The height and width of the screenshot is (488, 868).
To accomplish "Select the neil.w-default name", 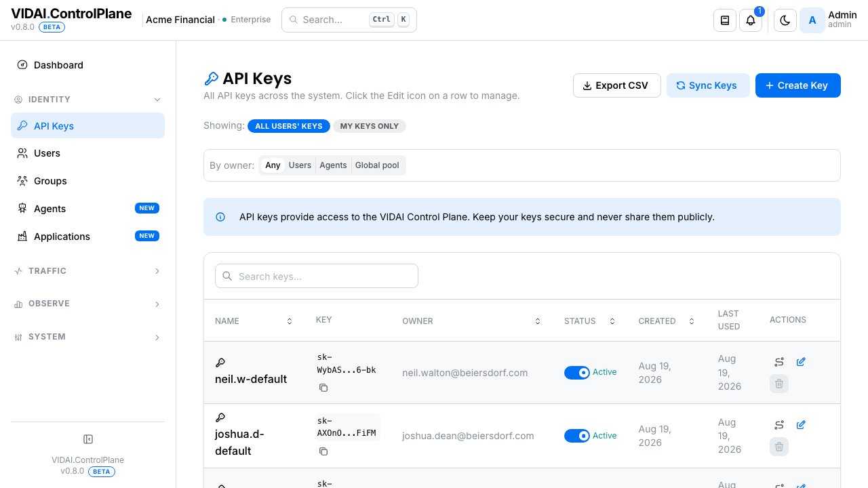I will (x=251, y=379).
